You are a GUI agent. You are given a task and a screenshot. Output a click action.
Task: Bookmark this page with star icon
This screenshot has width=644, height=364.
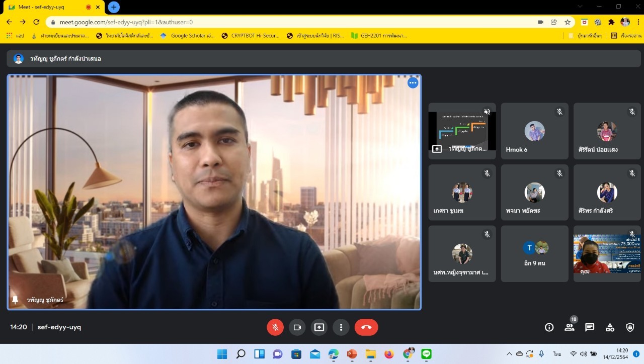tap(568, 22)
